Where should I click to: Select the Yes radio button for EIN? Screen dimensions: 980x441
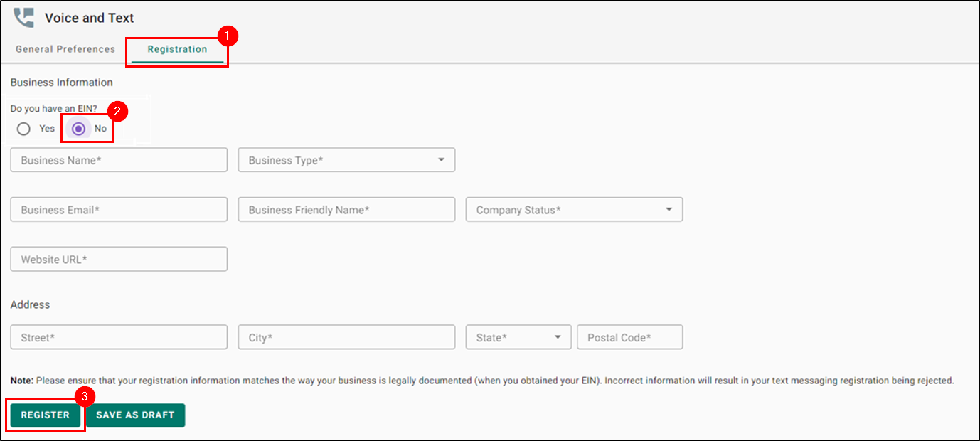[24, 129]
